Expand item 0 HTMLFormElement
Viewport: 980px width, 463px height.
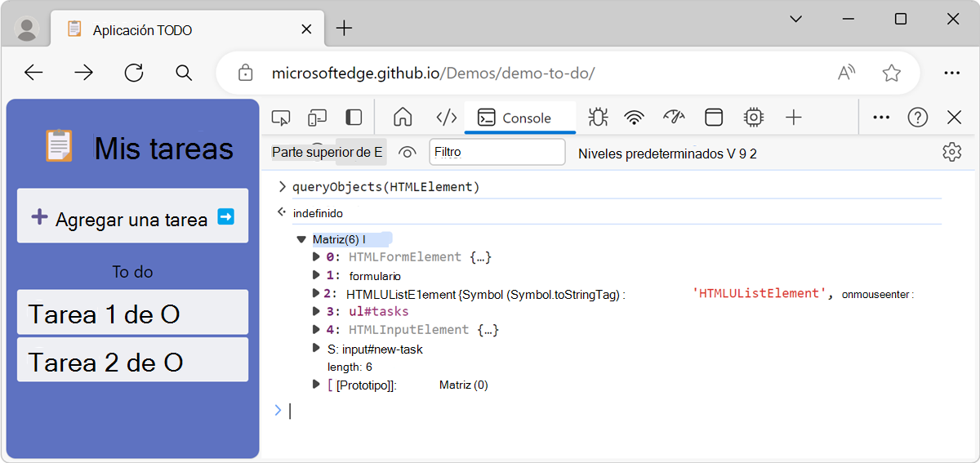point(317,257)
